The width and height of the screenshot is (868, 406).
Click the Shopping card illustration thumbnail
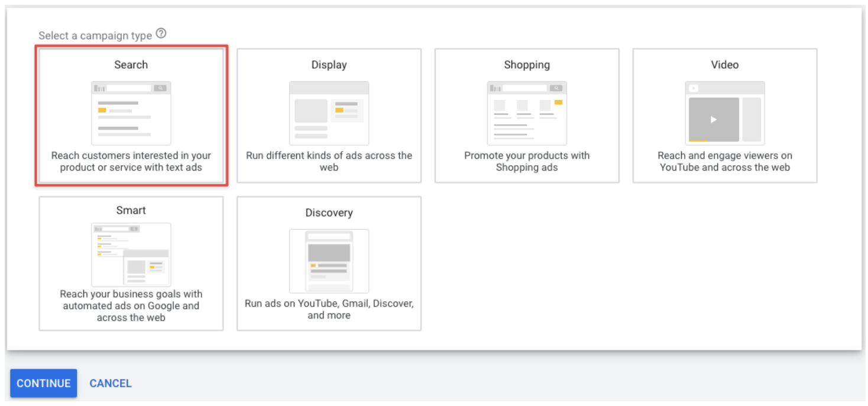[x=527, y=113]
